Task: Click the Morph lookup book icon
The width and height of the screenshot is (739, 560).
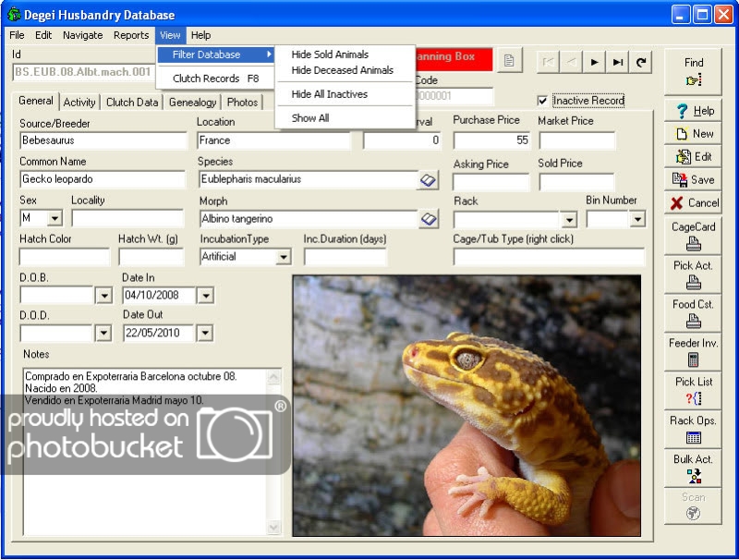Action: pos(428,219)
